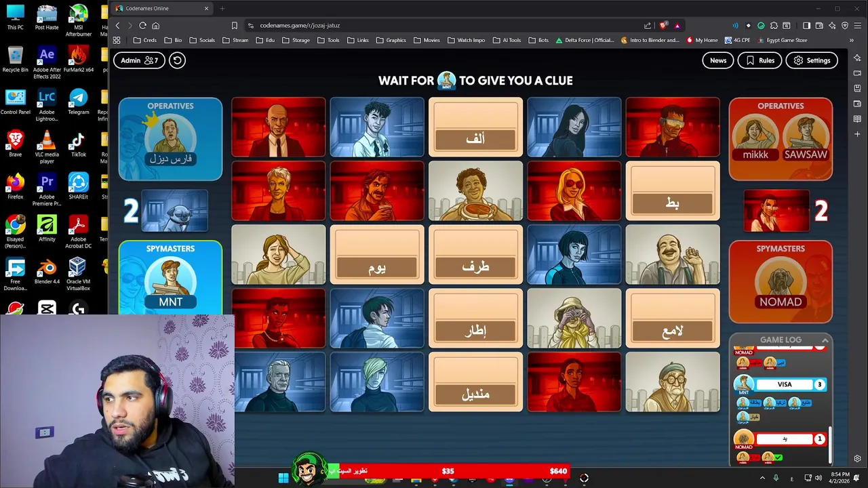Open Telegram desktop shortcut
The width and height of the screenshot is (868, 488).
tap(78, 102)
